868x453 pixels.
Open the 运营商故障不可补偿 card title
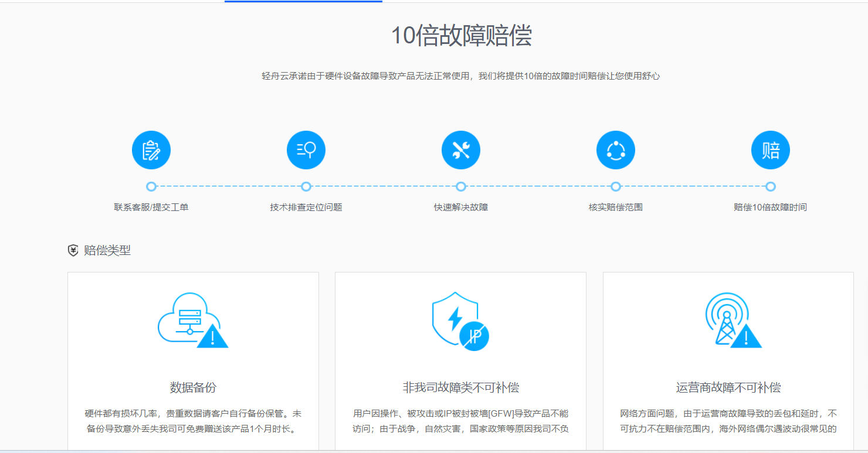pyautogui.click(x=728, y=387)
